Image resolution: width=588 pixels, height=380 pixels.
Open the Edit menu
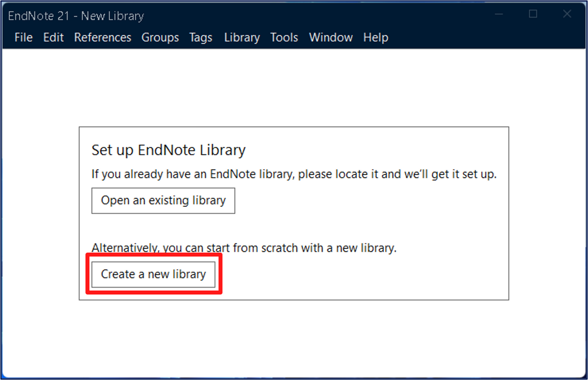click(53, 38)
